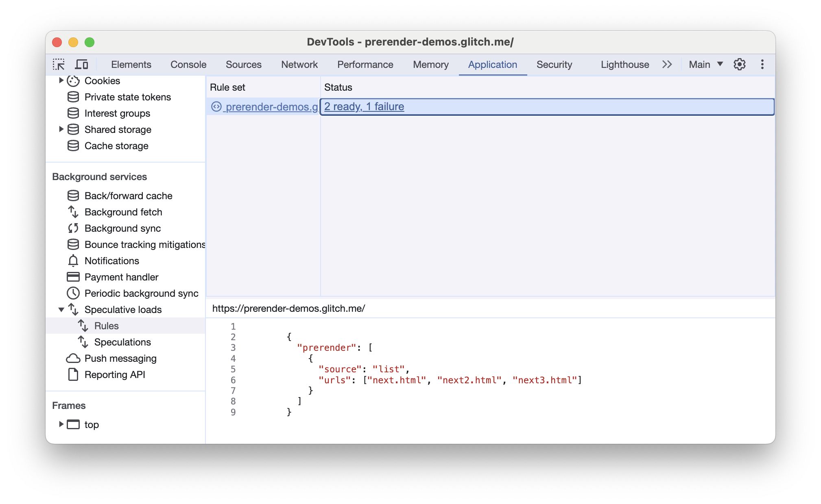Click the Network tab in DevTools
Screen dimensions: 821x504
coord(299,65)
